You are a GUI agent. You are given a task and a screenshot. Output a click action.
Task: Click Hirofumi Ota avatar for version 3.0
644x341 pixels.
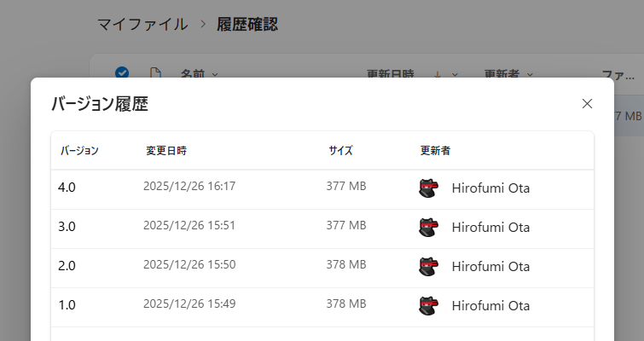(429, 228)
